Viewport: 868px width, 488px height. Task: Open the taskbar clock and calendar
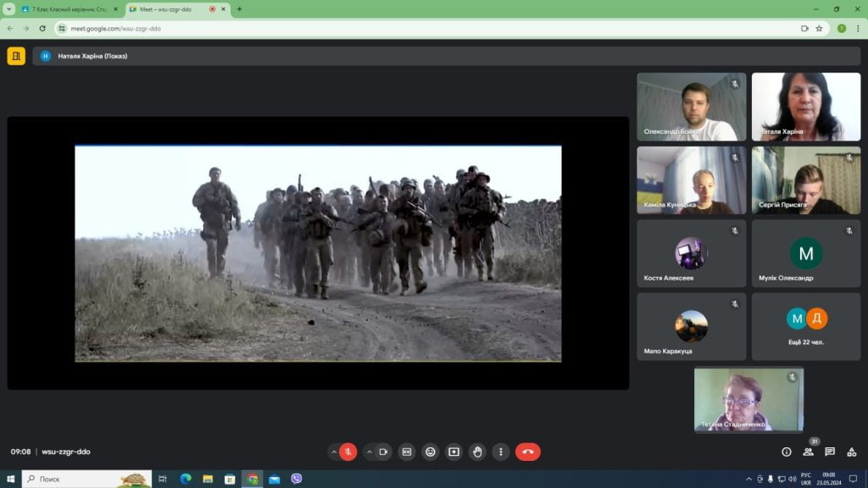pos(829,480)
